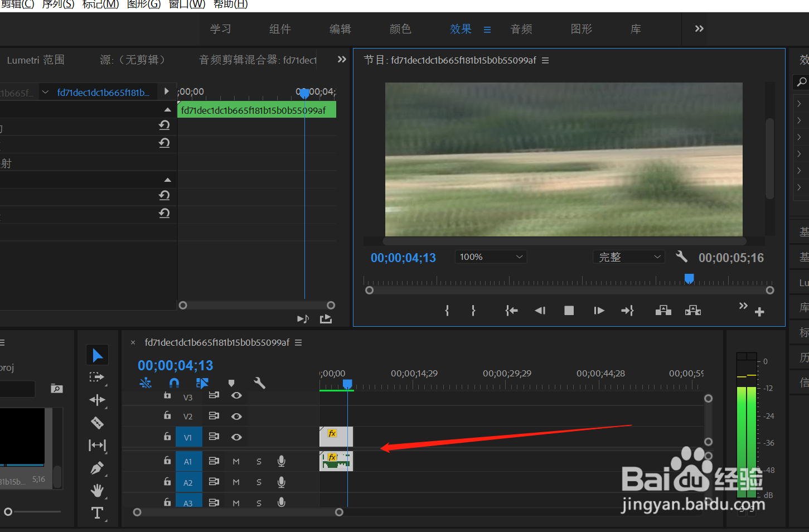Select the Ripple Edit tool
This screenshot has width=809, height=532.
coord(97,400)
